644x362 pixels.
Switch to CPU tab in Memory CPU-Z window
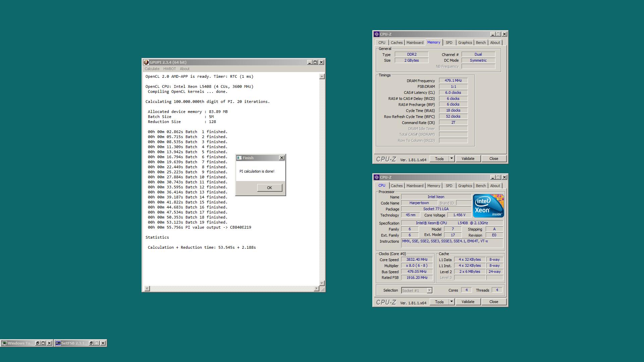382,43
